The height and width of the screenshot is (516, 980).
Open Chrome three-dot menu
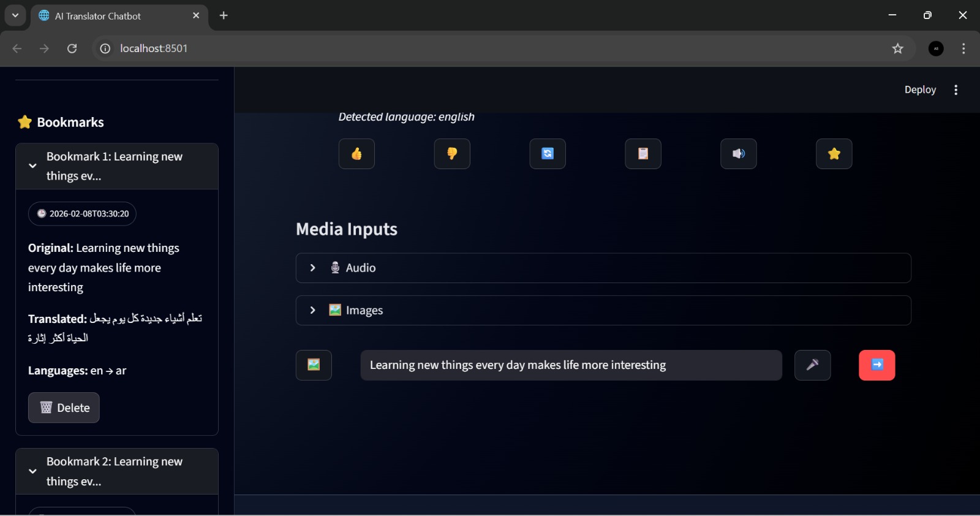(963, 48)
